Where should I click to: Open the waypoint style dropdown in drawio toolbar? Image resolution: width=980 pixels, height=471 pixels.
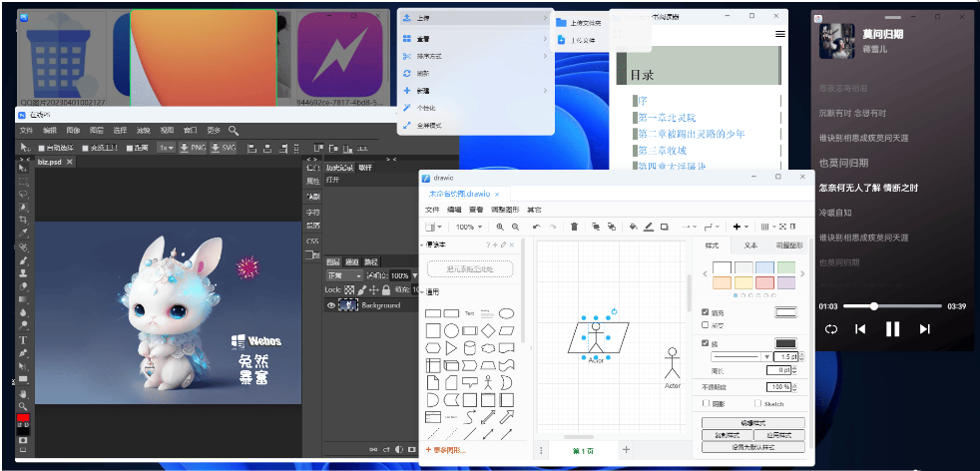click(712, 227)
